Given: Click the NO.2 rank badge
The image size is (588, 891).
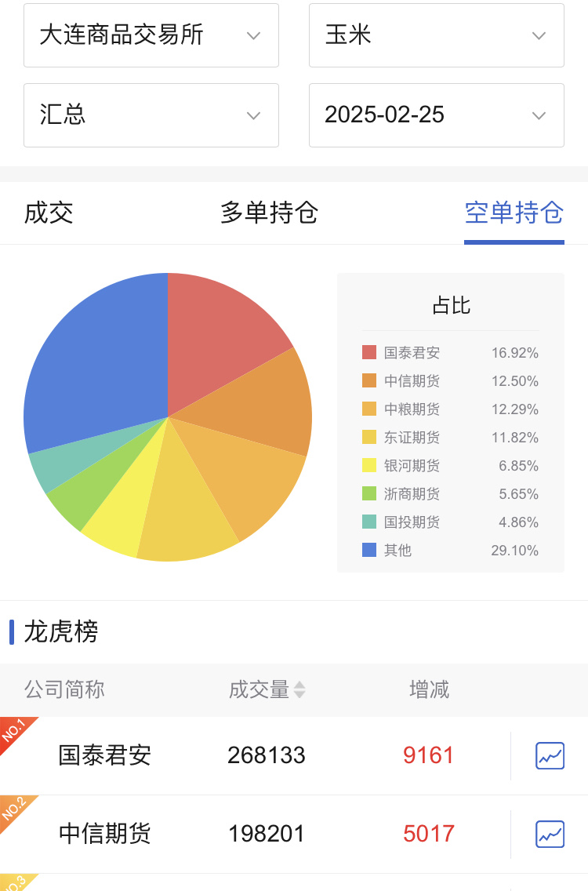Looking at the screenshot, I should coord(14,809).
